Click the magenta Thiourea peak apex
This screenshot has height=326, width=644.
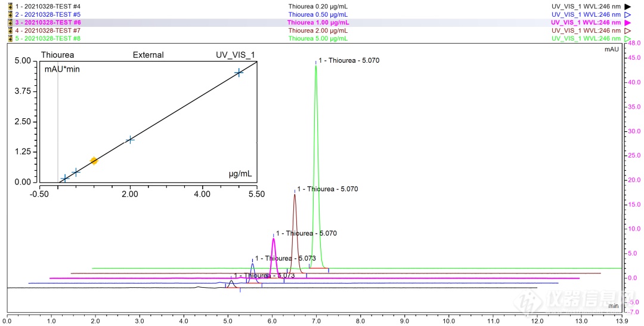coord(273,239)
